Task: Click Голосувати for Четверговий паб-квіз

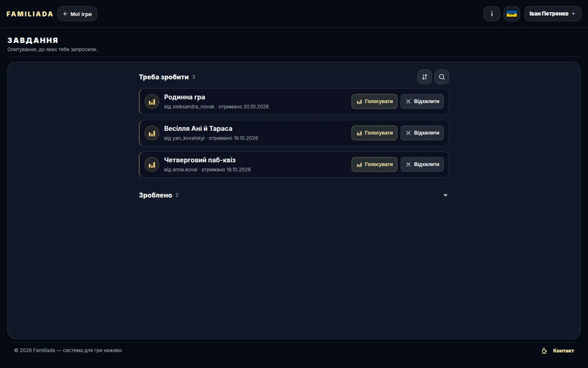Action: tap(374, 164)
